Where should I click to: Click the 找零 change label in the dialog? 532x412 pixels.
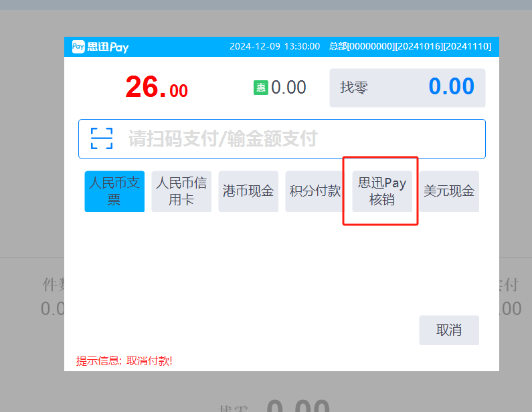point(354,88)
